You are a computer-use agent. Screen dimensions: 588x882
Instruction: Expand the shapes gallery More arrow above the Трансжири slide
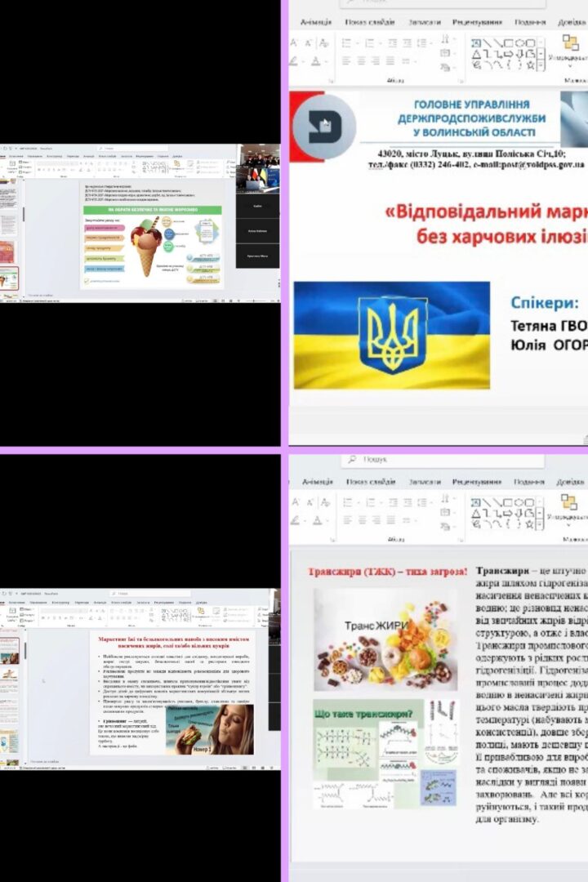click(x=541, y=525)
